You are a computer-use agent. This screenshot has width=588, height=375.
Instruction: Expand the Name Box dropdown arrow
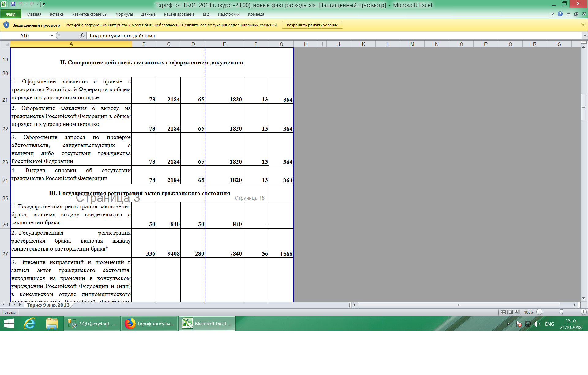click(x=52, y=36)
